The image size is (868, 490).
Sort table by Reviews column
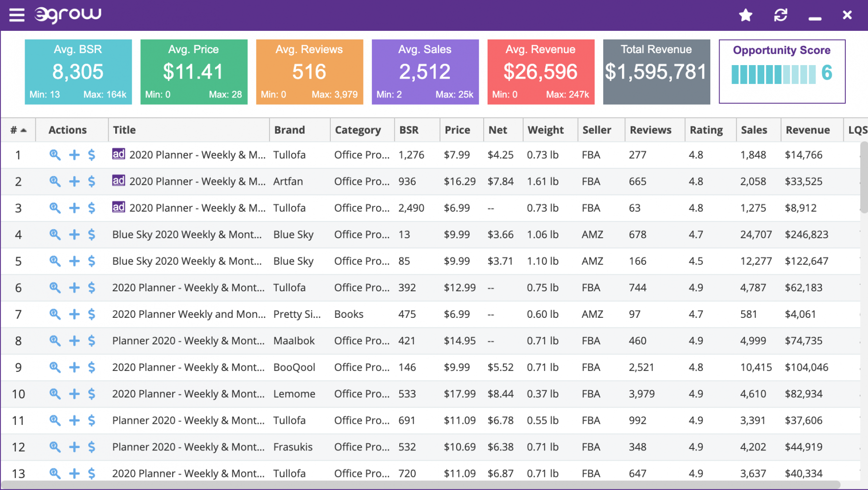click(655, 130)
